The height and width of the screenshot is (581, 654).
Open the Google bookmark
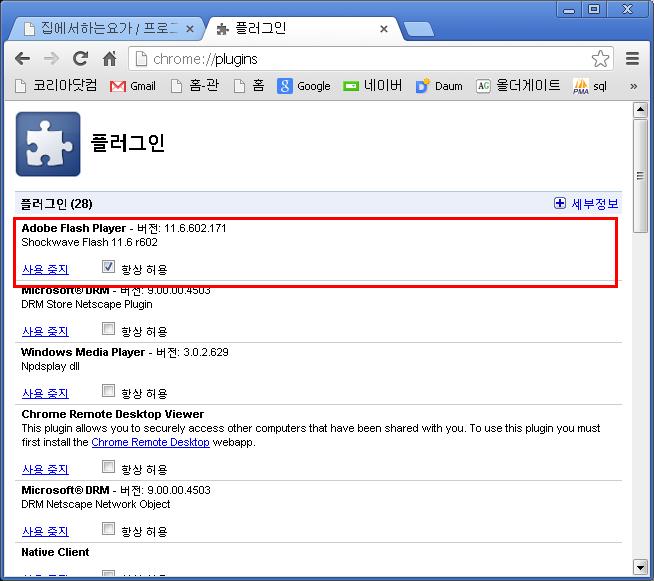304,86
